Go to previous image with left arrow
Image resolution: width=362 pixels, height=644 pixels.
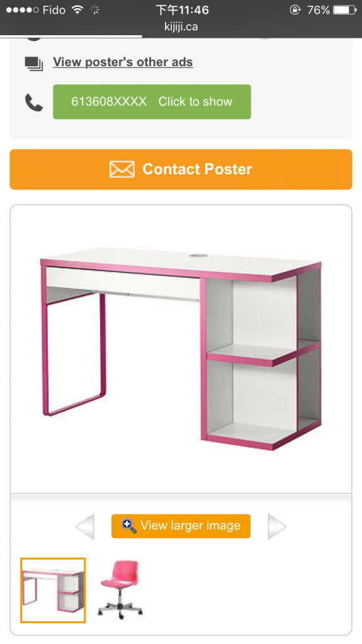pos(85,526)
